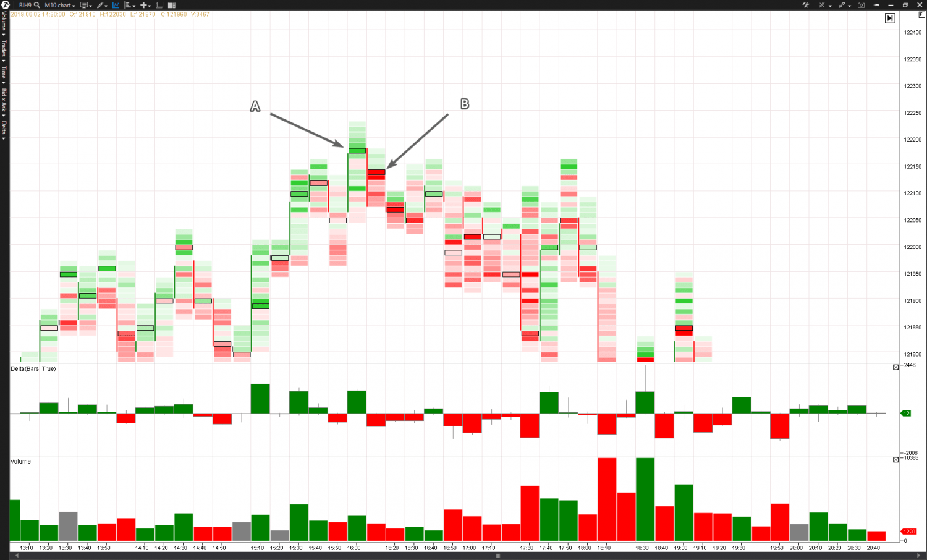Click the 13:10 time axis label
927x560 pixels.
pos(26,548)
